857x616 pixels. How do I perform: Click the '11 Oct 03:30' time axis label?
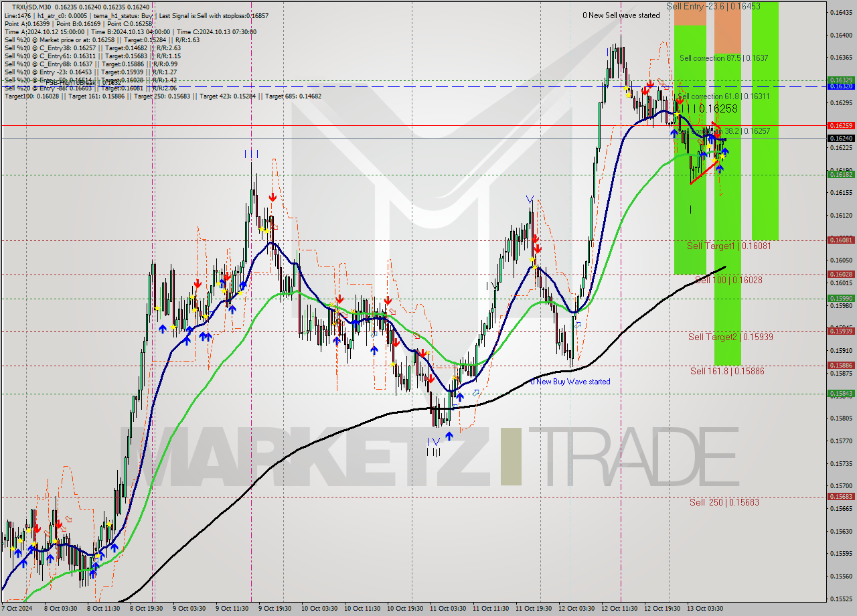tap(447, 609)
